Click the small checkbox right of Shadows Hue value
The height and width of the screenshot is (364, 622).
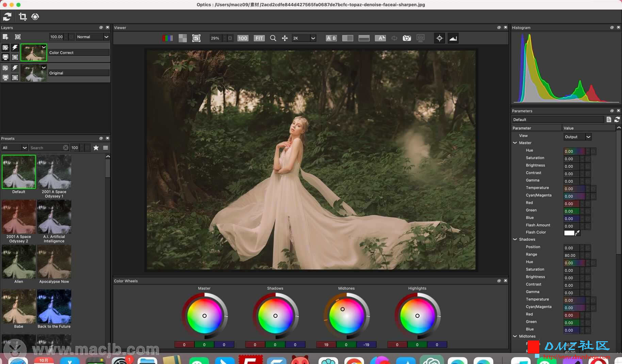click(593, 263)
